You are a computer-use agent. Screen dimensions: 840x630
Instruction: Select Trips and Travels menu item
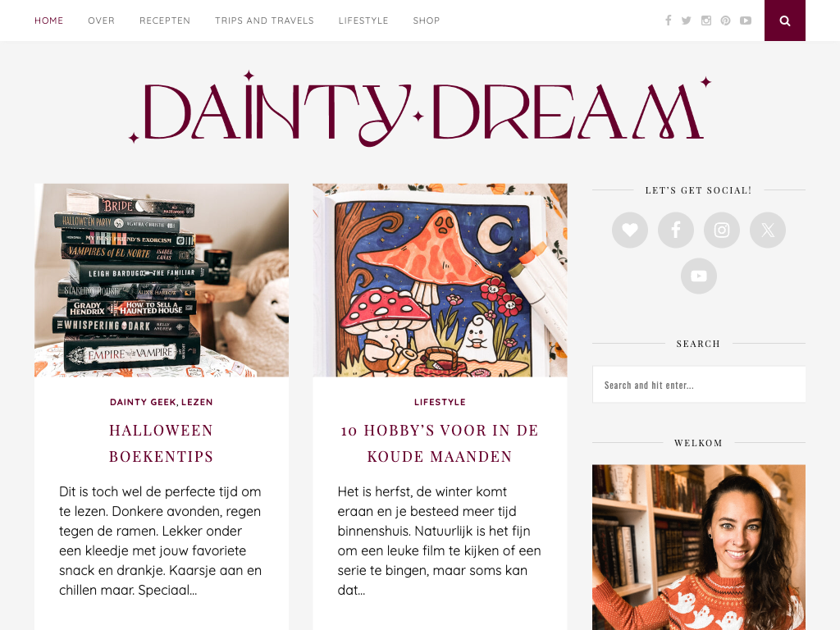coord(265,21)
